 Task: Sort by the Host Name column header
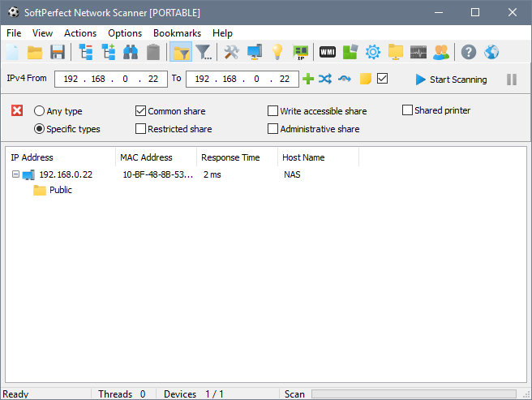pyautogui.click(x=318, y=157)
